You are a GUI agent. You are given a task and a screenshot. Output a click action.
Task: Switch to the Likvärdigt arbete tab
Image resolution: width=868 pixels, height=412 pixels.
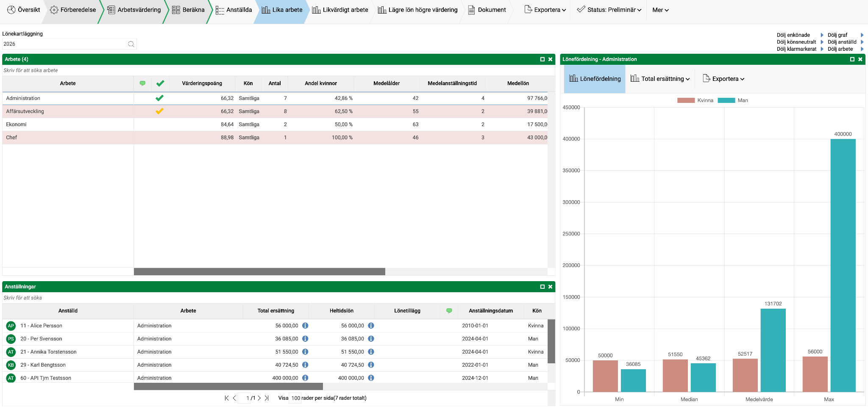click(x=340, y=10)
